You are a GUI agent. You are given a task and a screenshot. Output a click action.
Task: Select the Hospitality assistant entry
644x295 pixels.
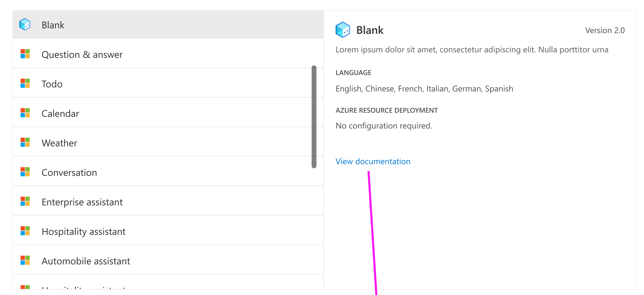tap(84, 231)
